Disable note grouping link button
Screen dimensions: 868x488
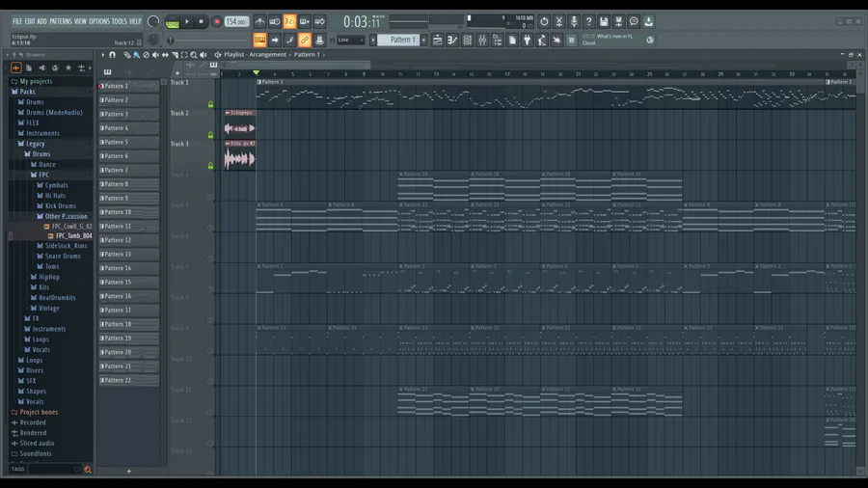click(305, 40)
